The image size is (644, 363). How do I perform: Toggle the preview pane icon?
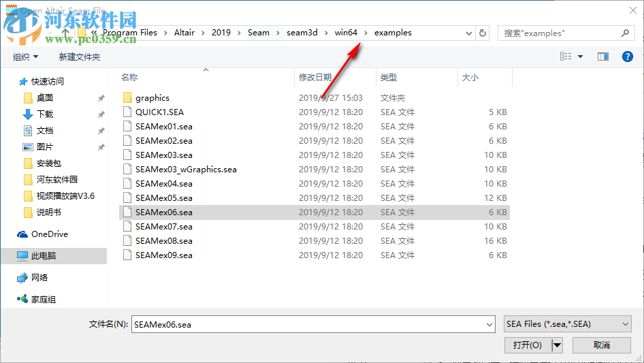point(603,57)
